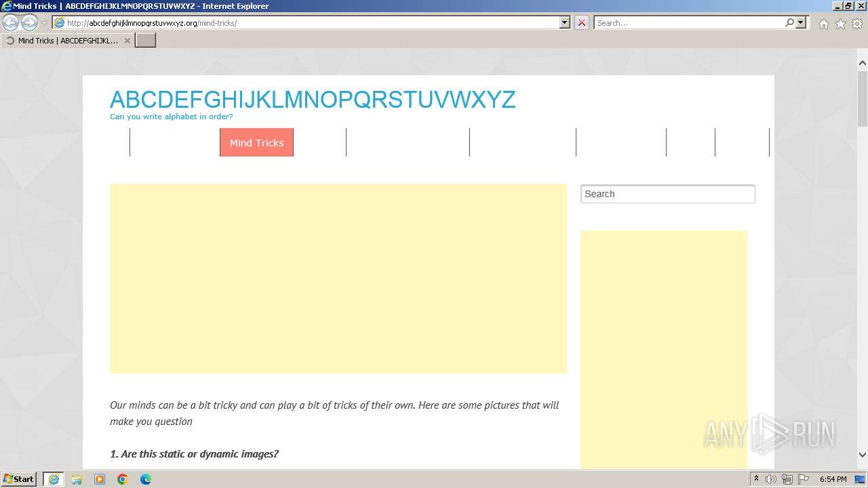Launch Microsoft Edge from the taskbar
This screenshot has width=868, height=488.
[x=146, y=479]
